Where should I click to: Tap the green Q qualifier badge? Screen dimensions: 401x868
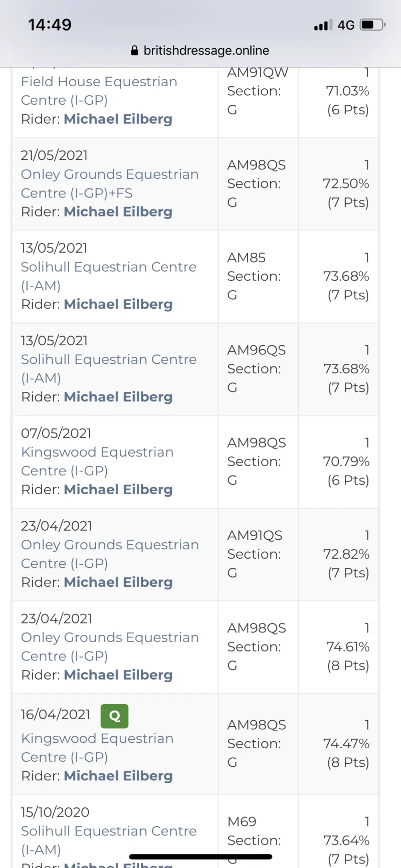tap(114, 716)
